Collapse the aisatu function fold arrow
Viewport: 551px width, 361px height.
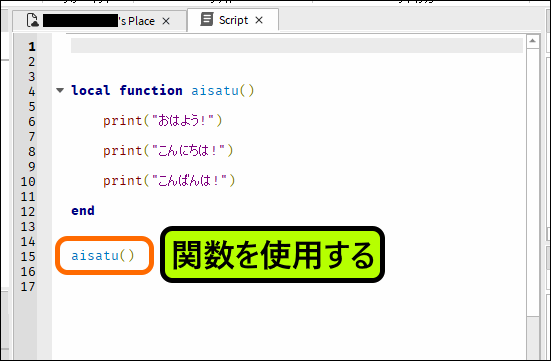click(x=60, y=90)
